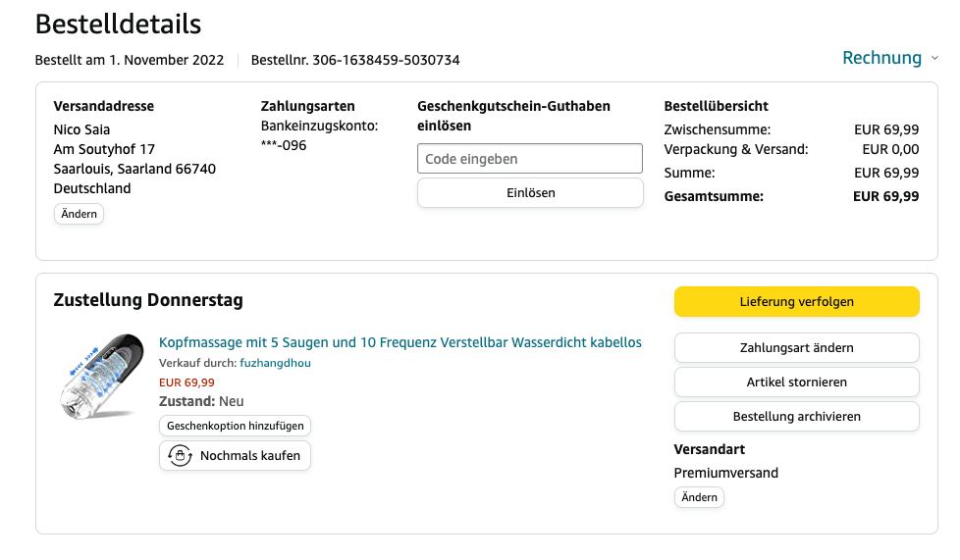The height and width of the screenshot is (560, 960).
Task: Click the chevron arrow beside Rechnung
Action: pyautogui.click(x=934, y=59)
